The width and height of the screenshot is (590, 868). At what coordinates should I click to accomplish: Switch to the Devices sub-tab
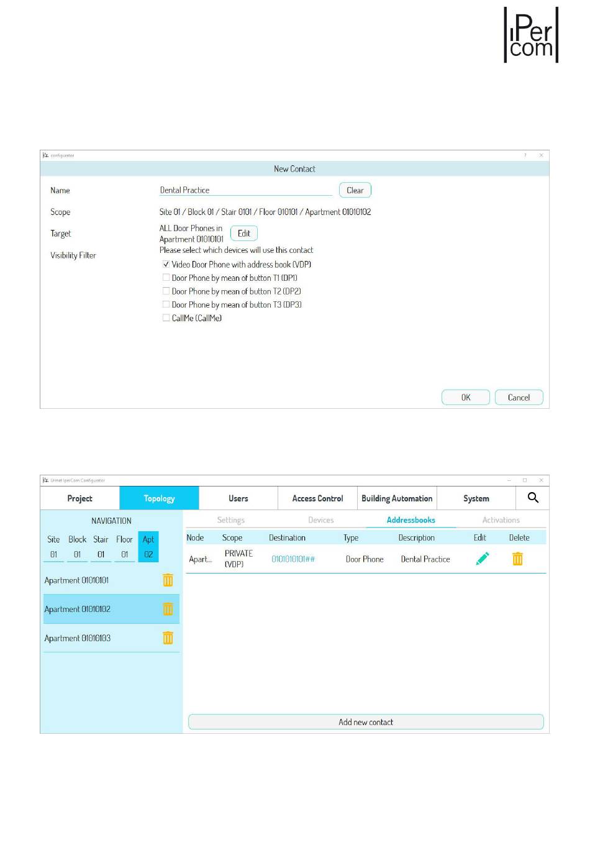[x=321, y=520]
